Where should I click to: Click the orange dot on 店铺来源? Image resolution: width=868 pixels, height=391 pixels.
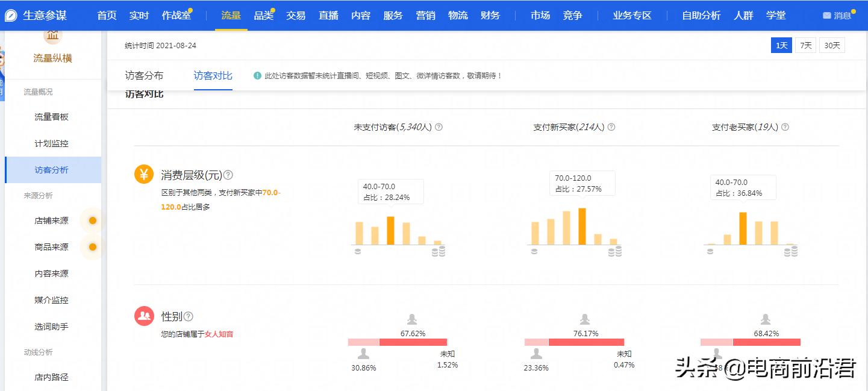coord(93,221)
